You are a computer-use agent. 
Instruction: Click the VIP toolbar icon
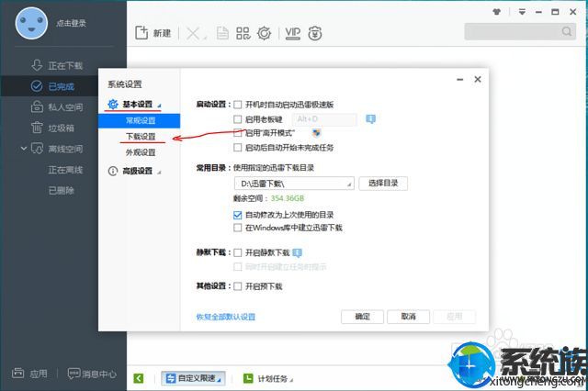(292, 33)
